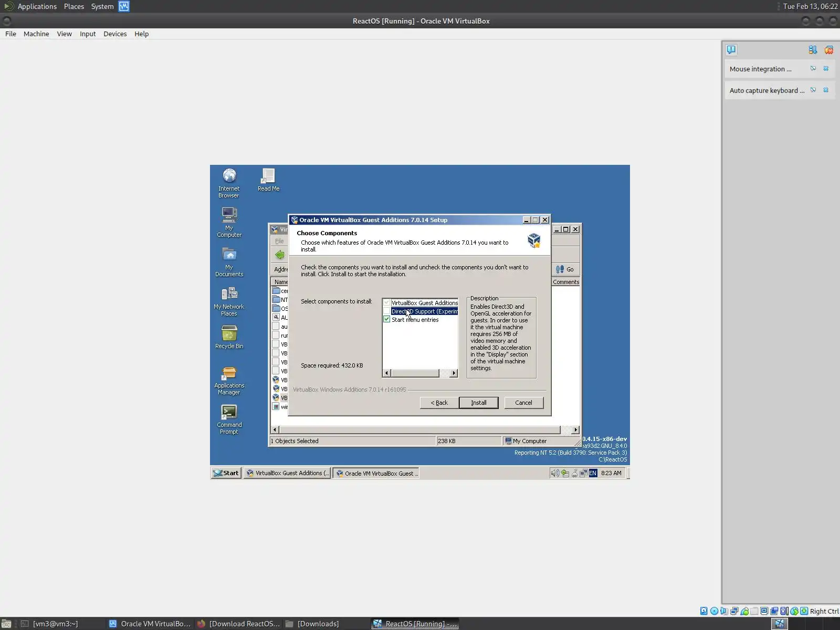Uncheck the Start menu entries checkbox
Screen dimensions: 840x630
(387, 319)
